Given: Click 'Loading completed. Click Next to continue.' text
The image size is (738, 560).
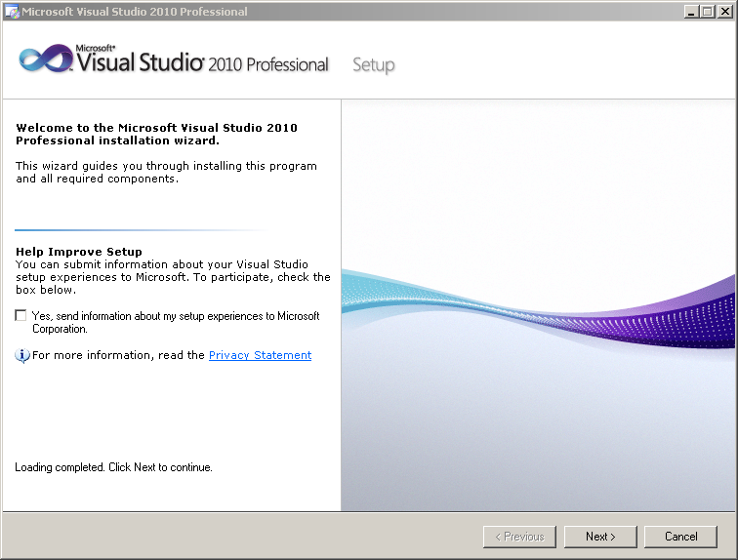Looking at the screenshot, I should click(113, 467).
